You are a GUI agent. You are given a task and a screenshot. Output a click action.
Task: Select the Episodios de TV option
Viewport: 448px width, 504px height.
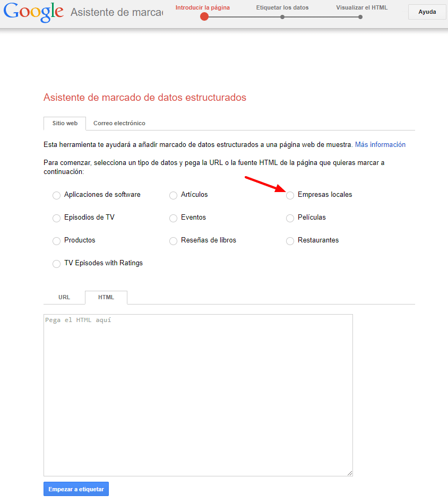pos(57,218)
